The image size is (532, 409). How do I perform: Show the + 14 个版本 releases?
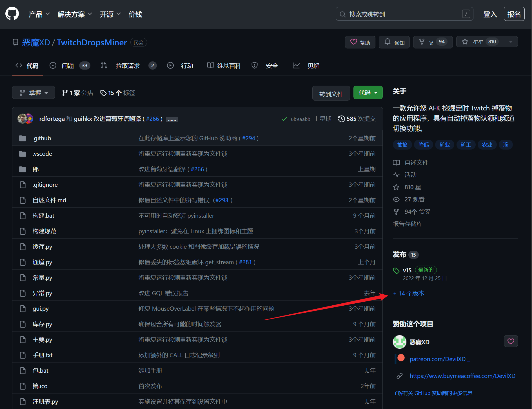pos(408,293)
